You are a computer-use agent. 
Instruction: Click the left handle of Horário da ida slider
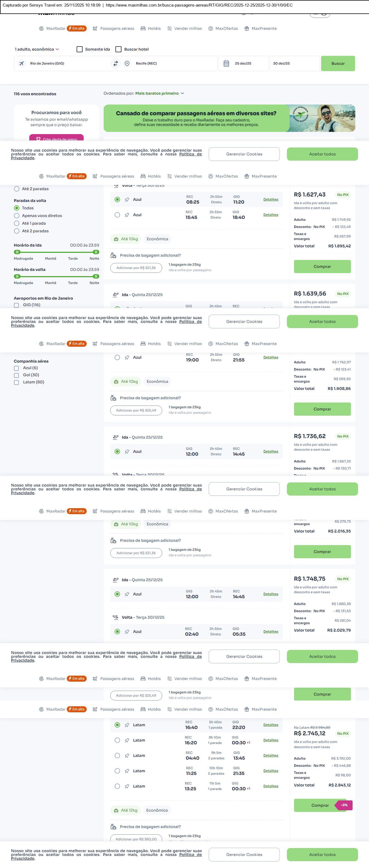coord(17,252)
